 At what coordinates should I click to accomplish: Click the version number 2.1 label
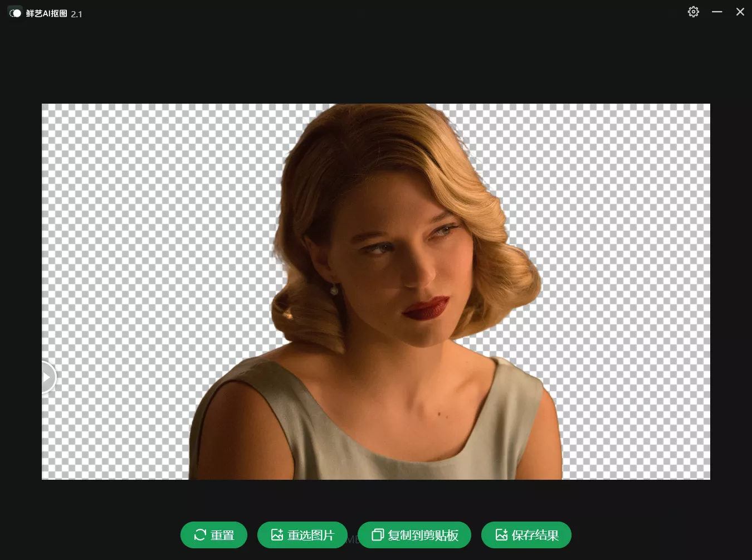pos(76,14)
